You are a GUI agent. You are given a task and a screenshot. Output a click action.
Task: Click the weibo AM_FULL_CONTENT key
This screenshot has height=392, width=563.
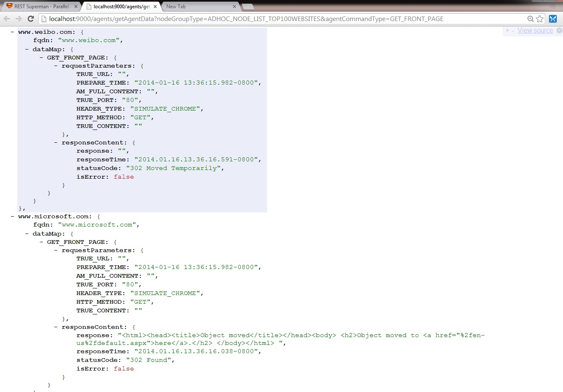(107, 91)
